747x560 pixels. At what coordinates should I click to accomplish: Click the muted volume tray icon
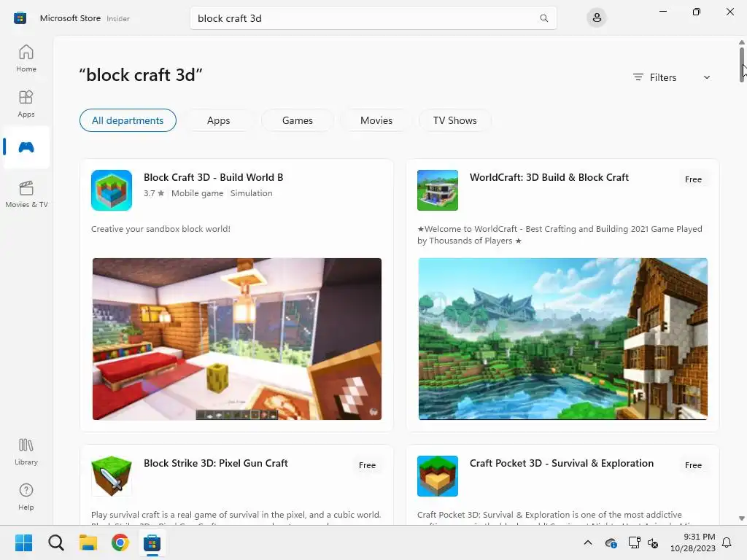[653, 542]
